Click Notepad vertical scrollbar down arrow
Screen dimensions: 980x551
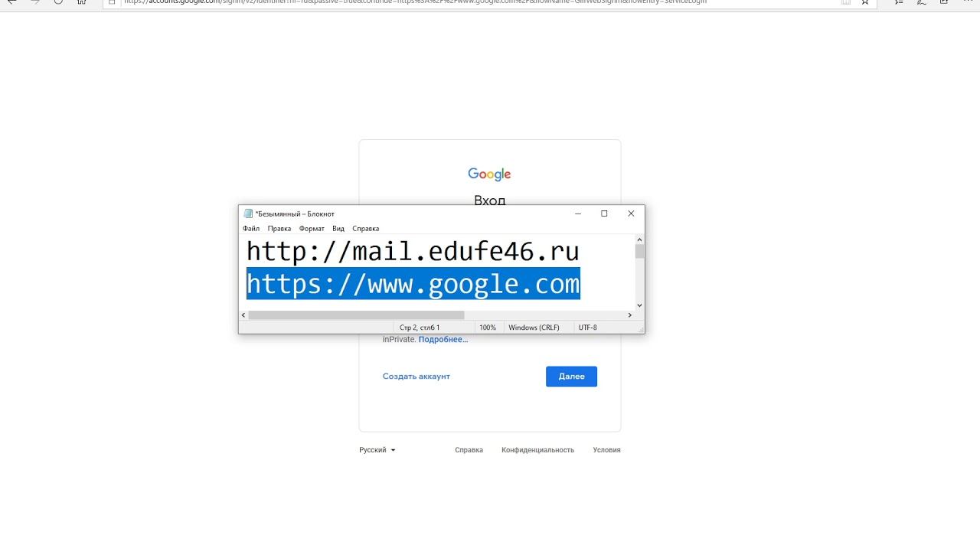639,305
